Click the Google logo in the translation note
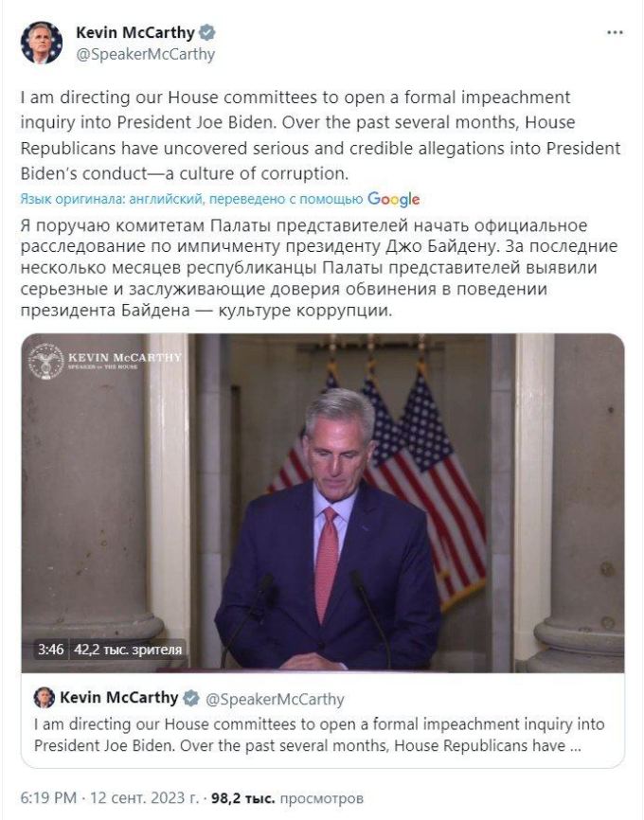Screen dimensions: 644x820 (393, 199)
